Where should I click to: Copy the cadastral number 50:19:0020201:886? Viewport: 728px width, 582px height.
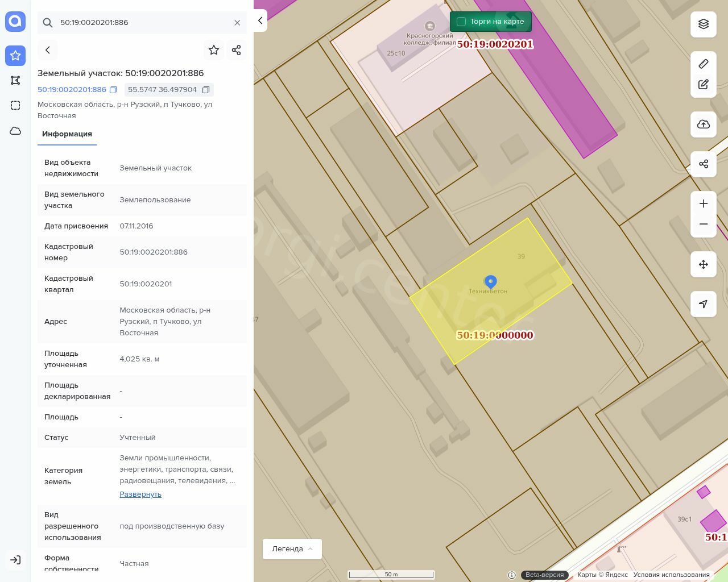(x=113, y=90)
